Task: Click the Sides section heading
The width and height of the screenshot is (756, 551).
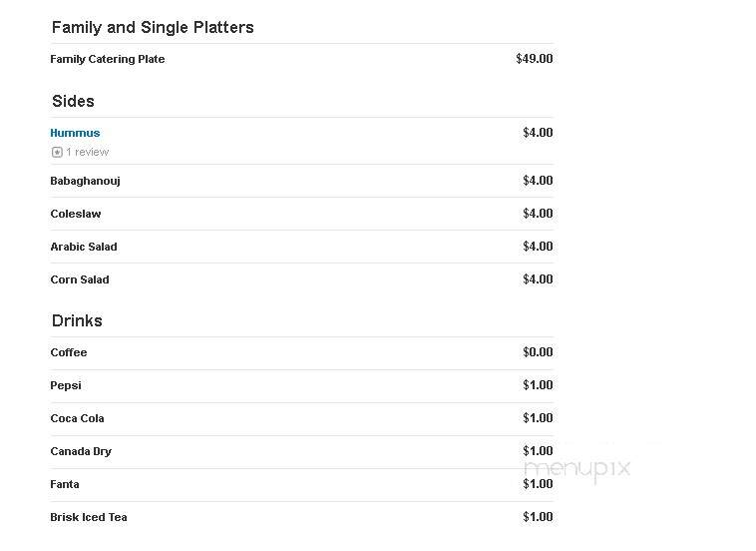Action: [x=73, y=102]
